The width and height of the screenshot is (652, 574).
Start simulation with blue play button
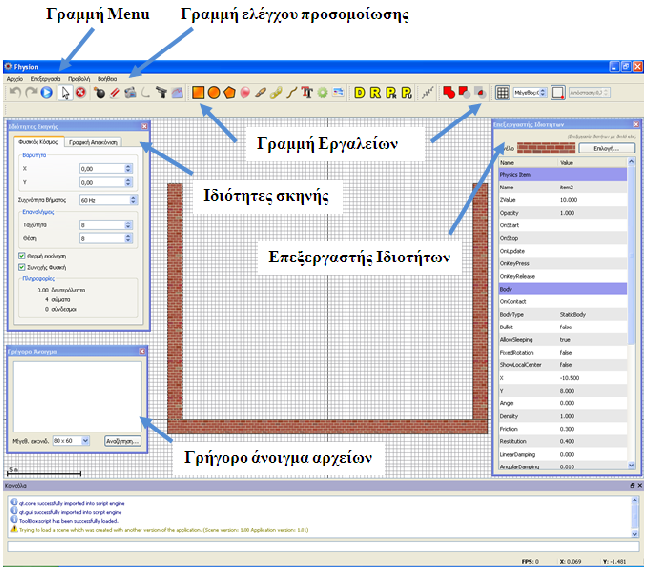click(x=47, y=92)
